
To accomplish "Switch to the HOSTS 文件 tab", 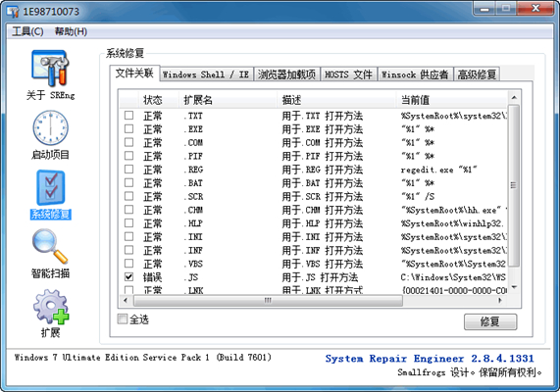I will [x=348, y=74].
